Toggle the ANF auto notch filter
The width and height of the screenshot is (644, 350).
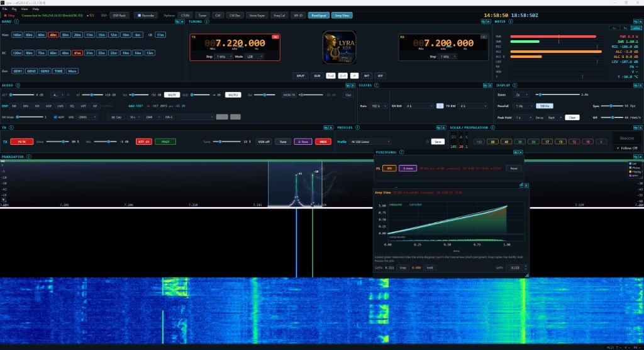pyautogui.click(x=48, y=106)
